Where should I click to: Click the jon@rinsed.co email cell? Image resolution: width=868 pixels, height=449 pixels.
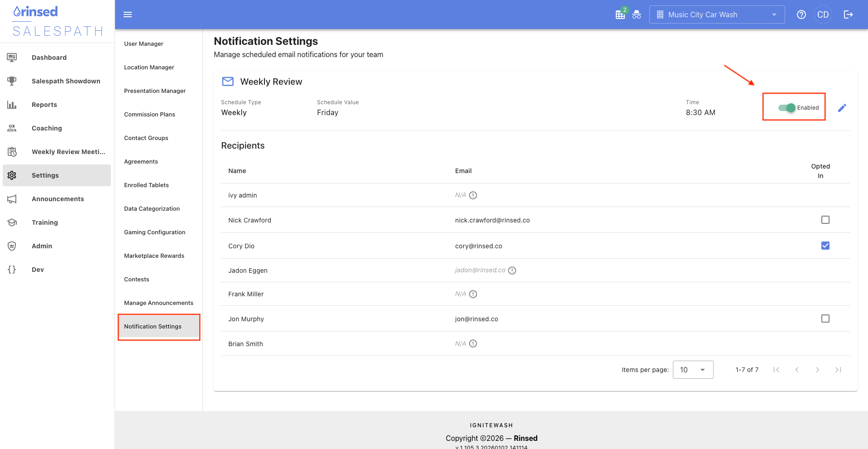tap(476, 319)
